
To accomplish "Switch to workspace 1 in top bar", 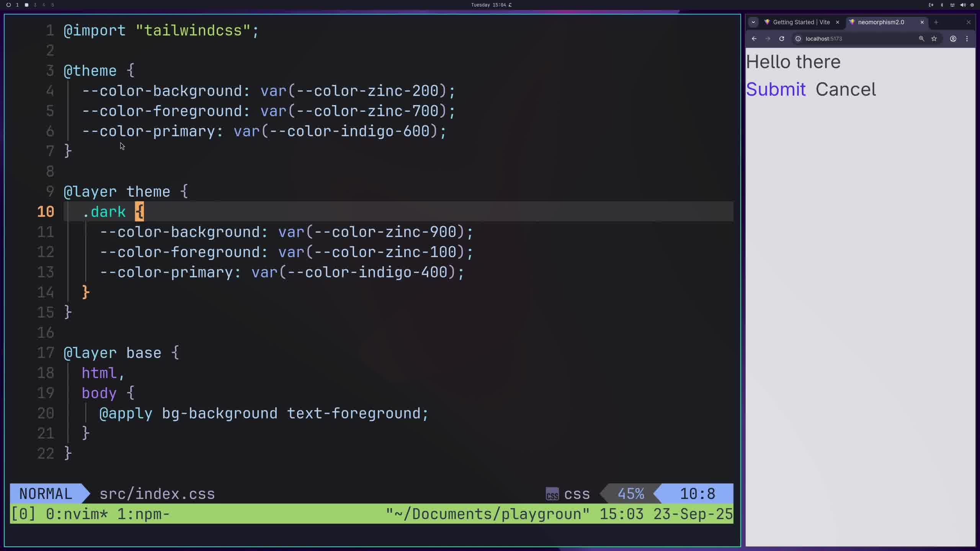I will pos(17,5).
